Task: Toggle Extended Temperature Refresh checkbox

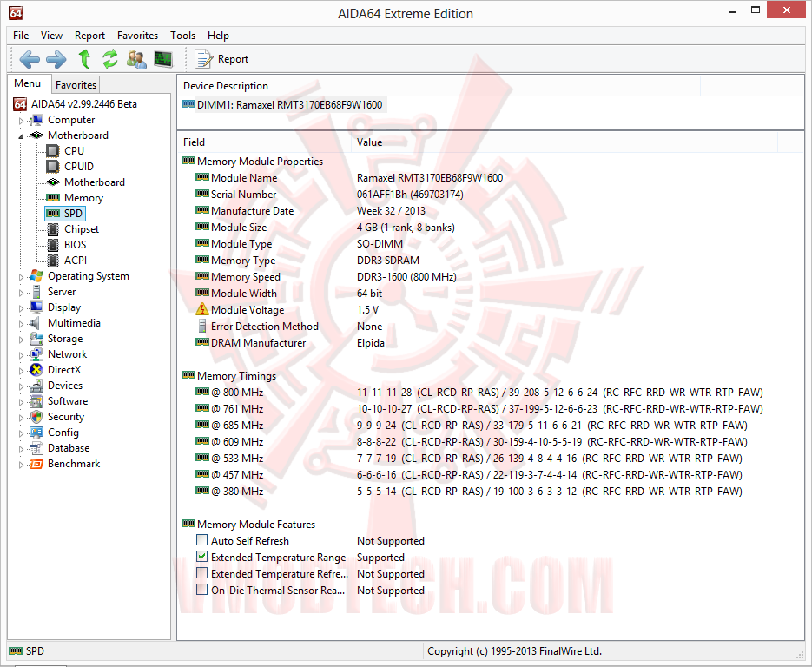Action: pyautogui.click(x=202, y=573)
